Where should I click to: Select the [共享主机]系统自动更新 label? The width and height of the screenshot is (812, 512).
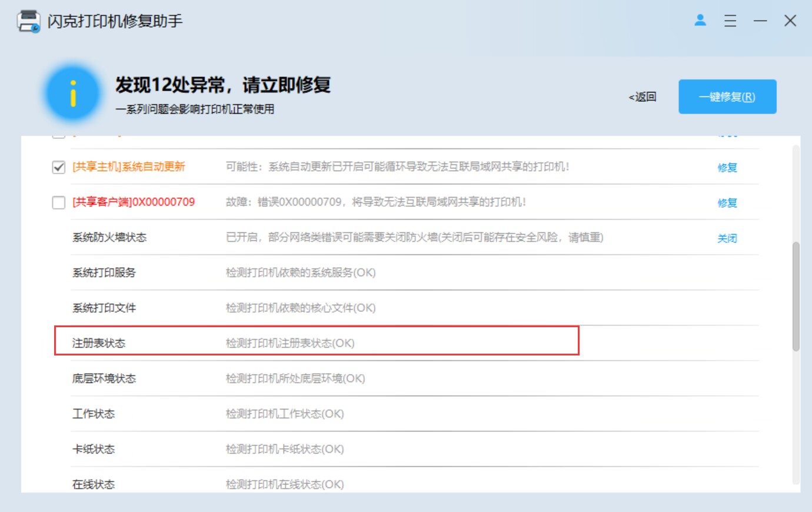click(x=129, y=167)
